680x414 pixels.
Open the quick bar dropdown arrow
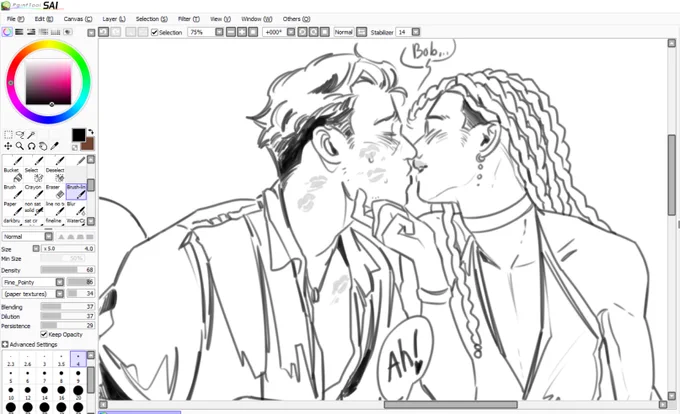pos(91,33)
